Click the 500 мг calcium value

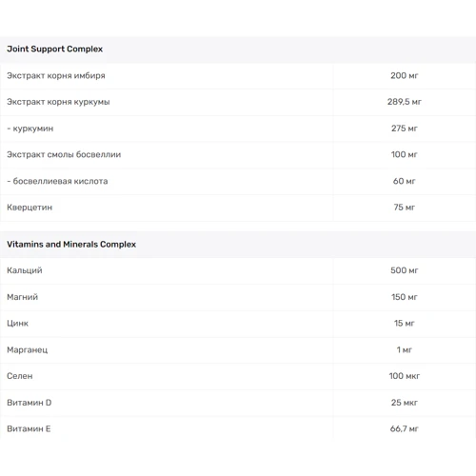pyautogui.click(x=404, y=270)
